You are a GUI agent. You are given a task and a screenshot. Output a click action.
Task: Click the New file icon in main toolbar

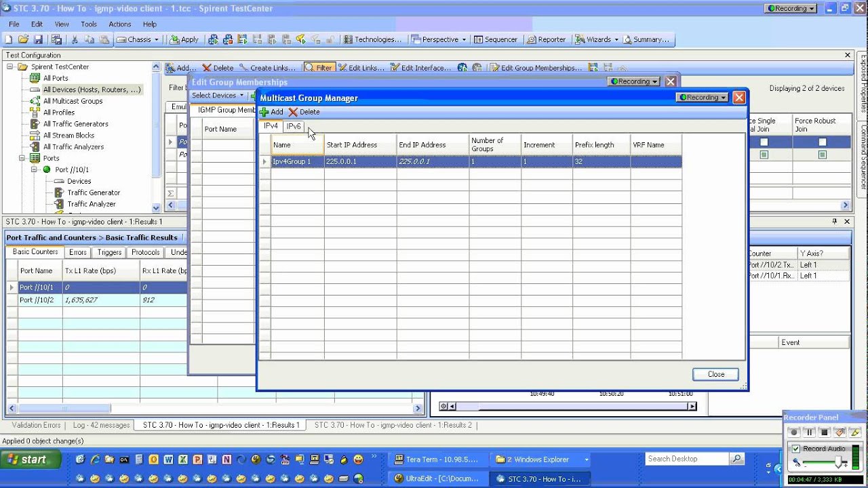click(9, 39)
